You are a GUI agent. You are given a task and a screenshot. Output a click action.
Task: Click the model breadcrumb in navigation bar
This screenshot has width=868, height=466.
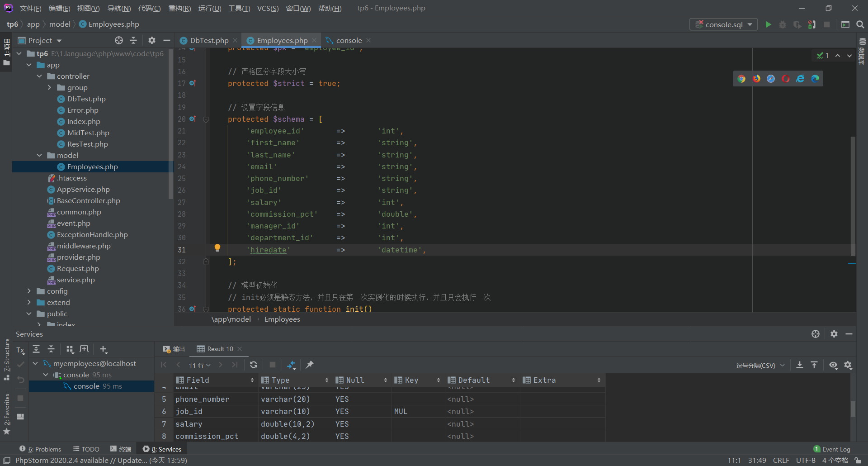pos(60,24)
